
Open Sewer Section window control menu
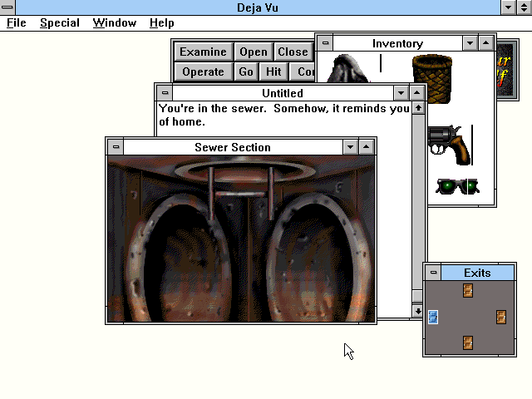point(116,147)
